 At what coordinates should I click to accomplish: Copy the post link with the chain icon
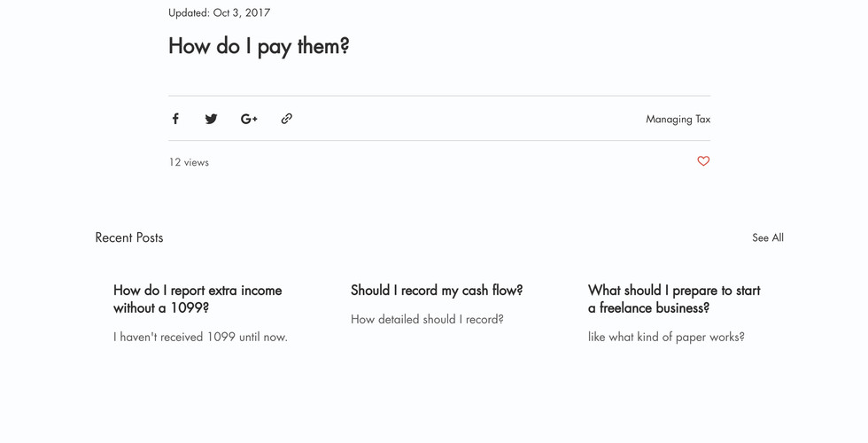(286, 119)
